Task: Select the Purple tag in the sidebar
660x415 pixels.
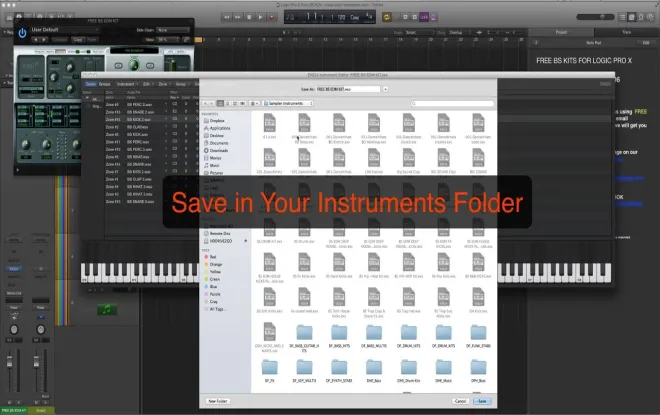Action: click(x=213, y=294)
